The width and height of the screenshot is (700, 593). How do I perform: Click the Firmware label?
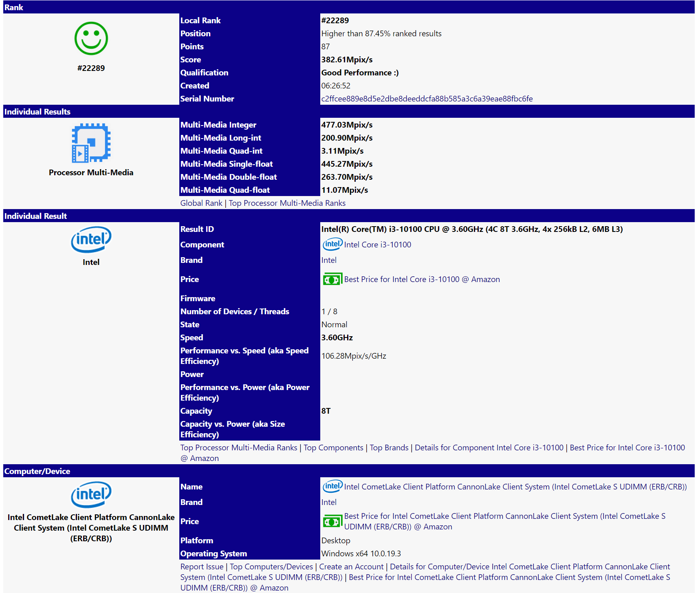coord(198,298)
